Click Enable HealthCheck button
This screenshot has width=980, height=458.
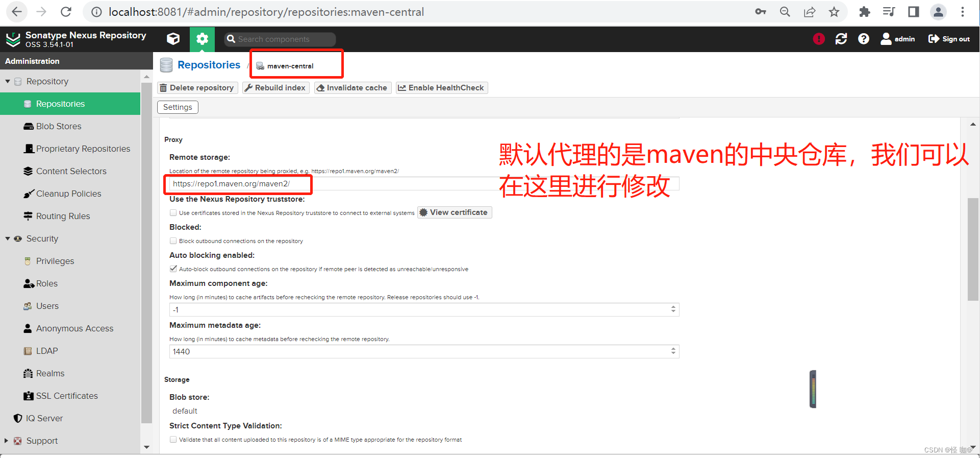tap(442, 88)
